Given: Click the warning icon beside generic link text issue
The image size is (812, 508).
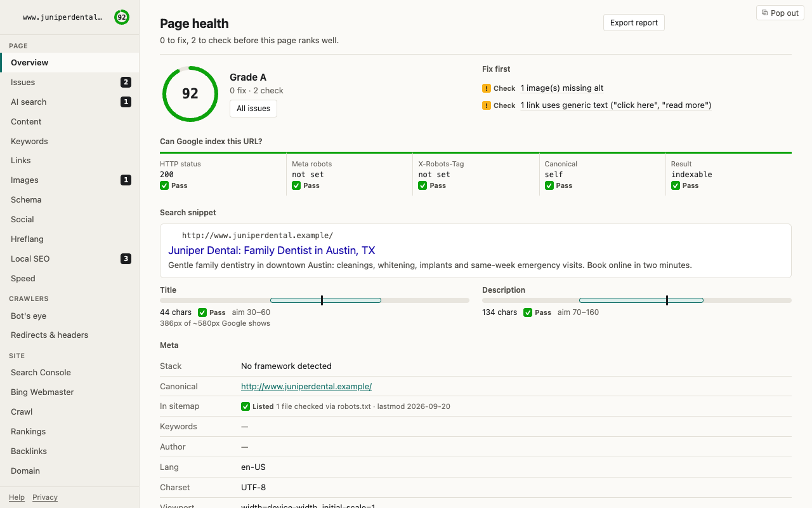Looking at the screenshot, I should 487,105.
